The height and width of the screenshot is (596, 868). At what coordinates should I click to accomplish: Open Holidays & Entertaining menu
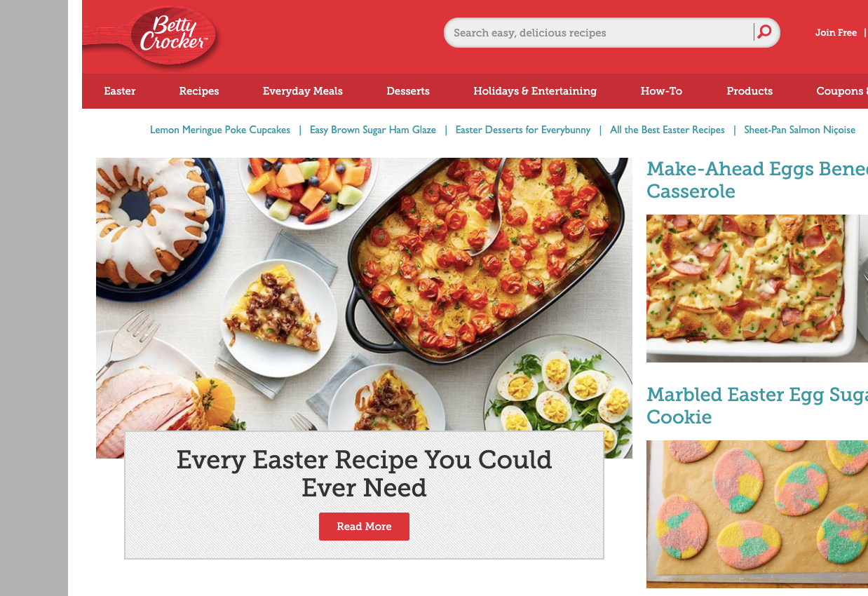(535, 91)
